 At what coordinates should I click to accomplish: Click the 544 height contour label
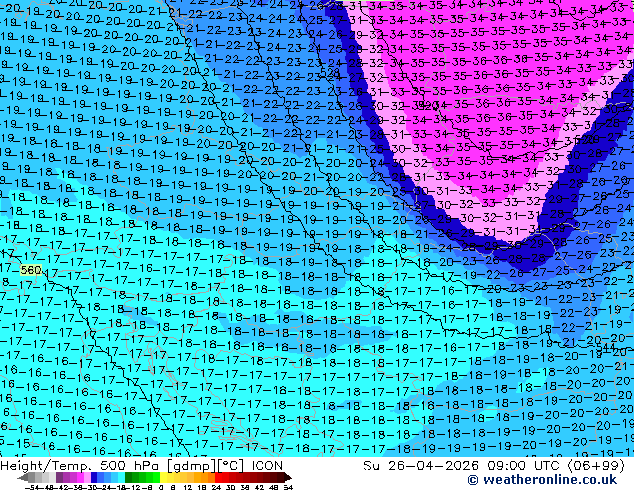point(606,347)
